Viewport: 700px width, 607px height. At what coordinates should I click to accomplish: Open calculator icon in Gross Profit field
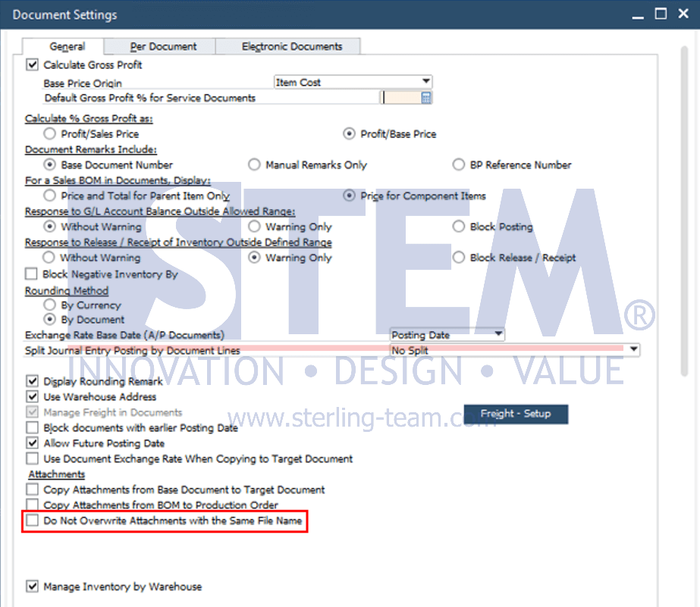coord(426,98)
